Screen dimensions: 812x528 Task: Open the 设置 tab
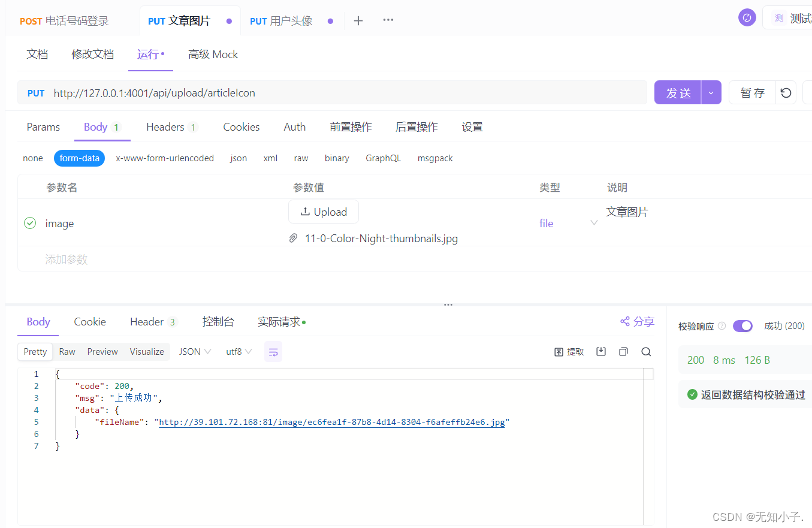coord(472,127)
